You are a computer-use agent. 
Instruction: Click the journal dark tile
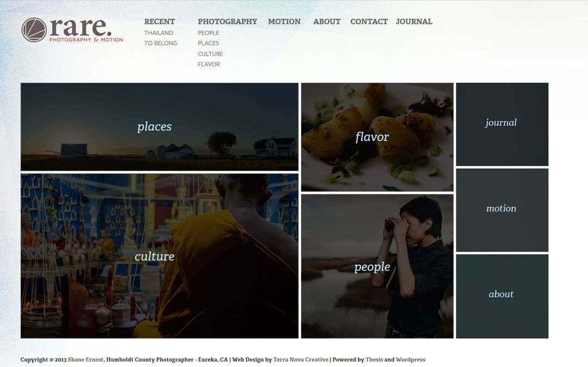point(502,125)
